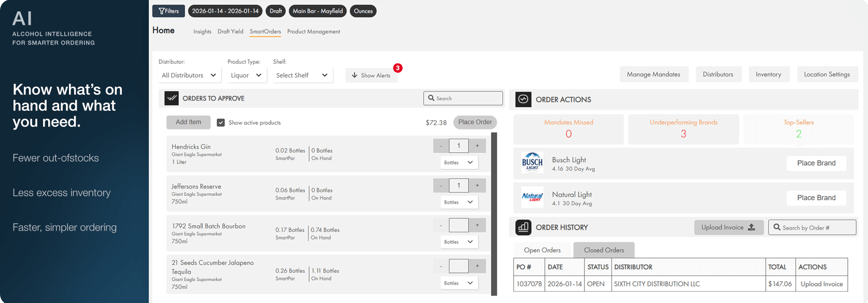Increase 1792 Small Batch Bourbon quantity
Screen dimensions: 868x303
tap(478, 225)
